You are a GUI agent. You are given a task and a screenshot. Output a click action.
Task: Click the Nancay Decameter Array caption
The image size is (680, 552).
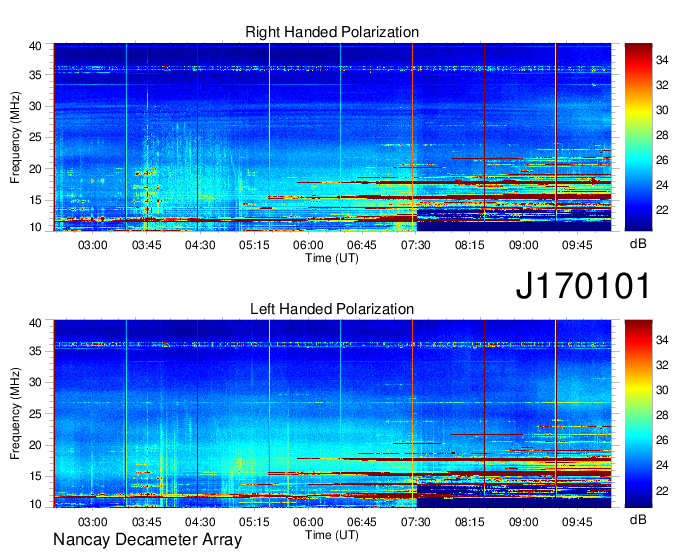(147, 539)
